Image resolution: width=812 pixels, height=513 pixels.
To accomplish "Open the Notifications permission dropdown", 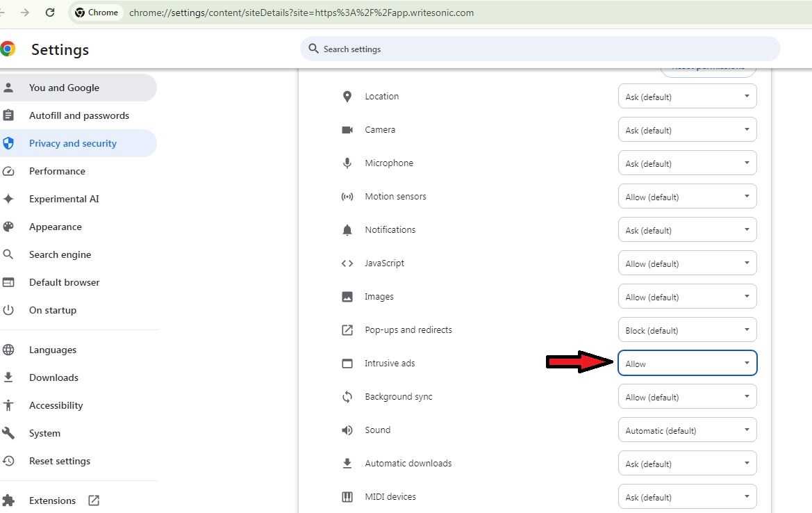I will coord(687,230).
